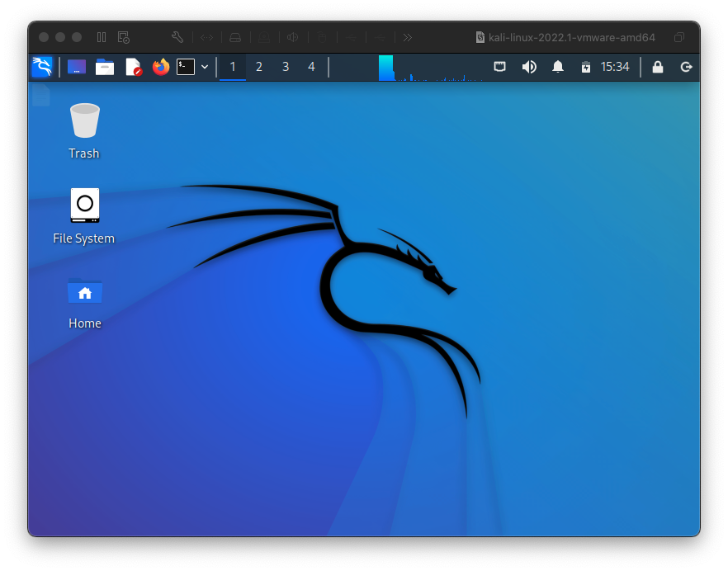Image resolution: width=728 pixels, height=571 pixels.
Task: Open the file manager from the panel
Action: tap(105, 67)
